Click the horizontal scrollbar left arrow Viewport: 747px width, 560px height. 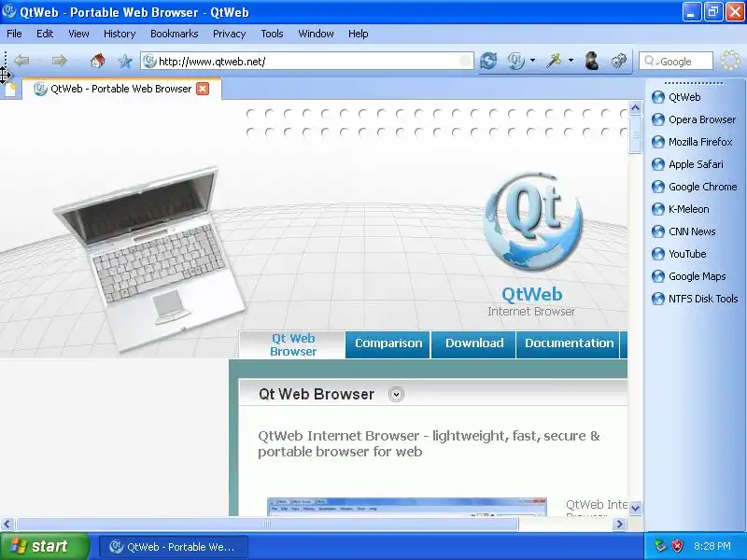(x=7, y=525)
